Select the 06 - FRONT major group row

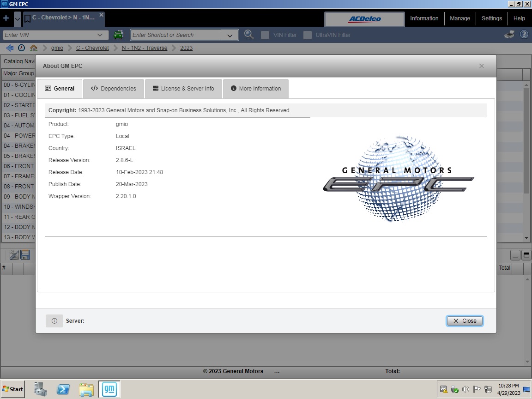point(18,166)
